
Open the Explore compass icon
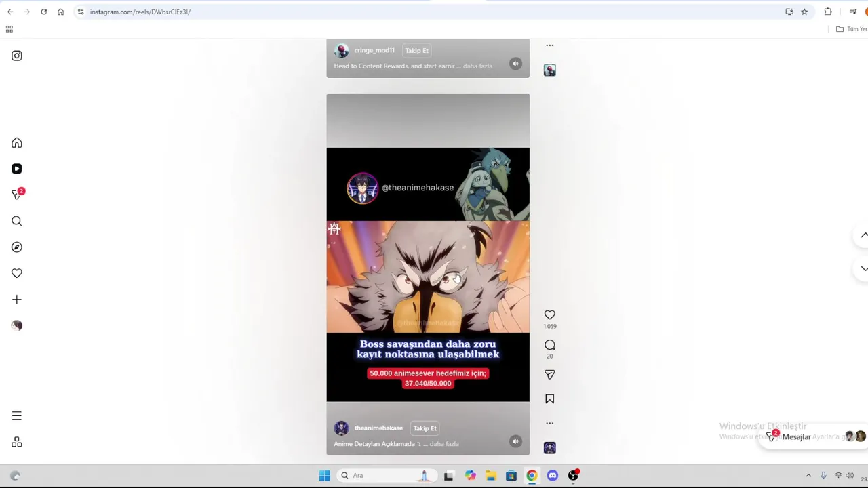point(17,247)
